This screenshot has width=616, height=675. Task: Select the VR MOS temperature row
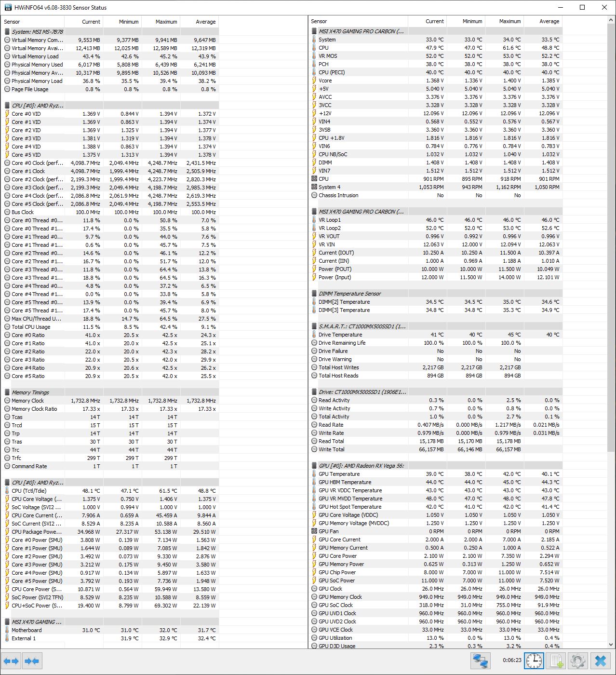436,56
